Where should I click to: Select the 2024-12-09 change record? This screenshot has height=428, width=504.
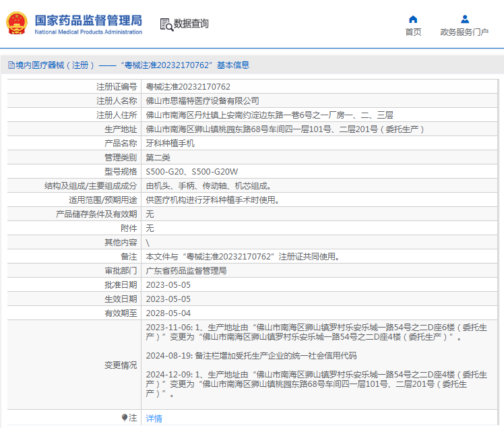[316, 384]
